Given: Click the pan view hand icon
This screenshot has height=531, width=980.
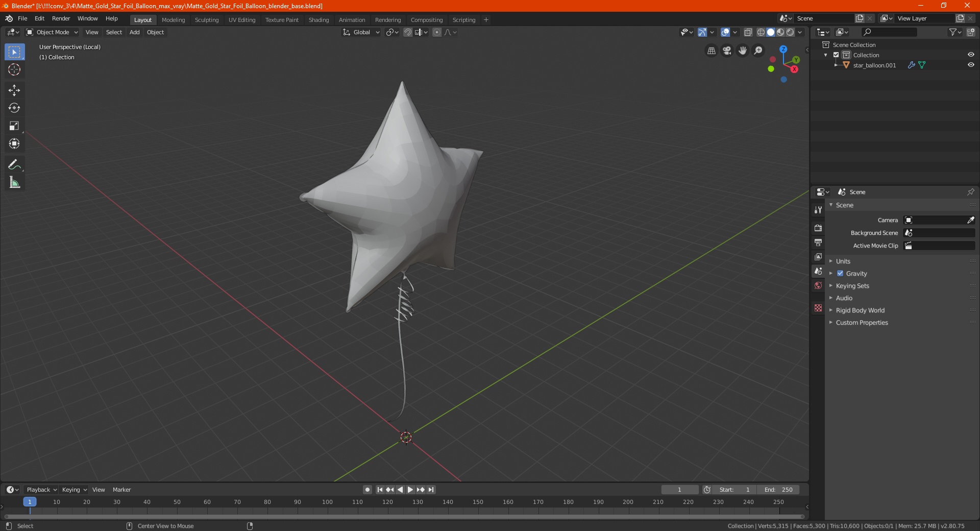Looking at the screenshot, I should click(x=743, y=51).
